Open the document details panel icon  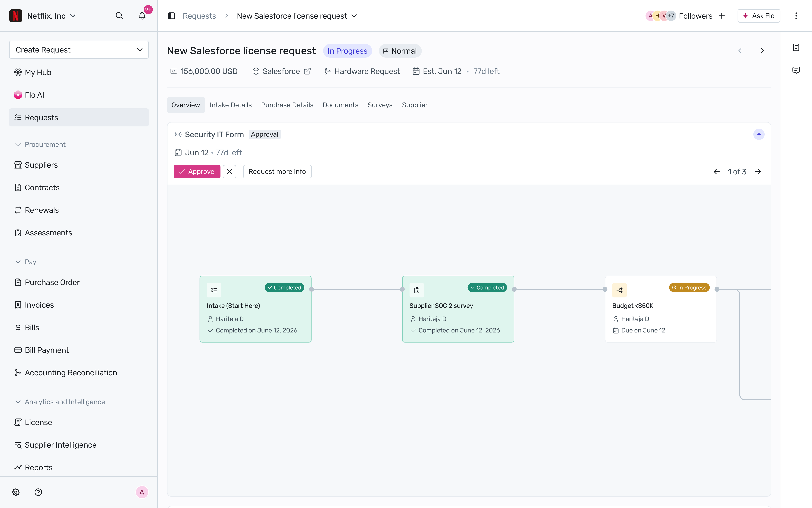[796, 47]
